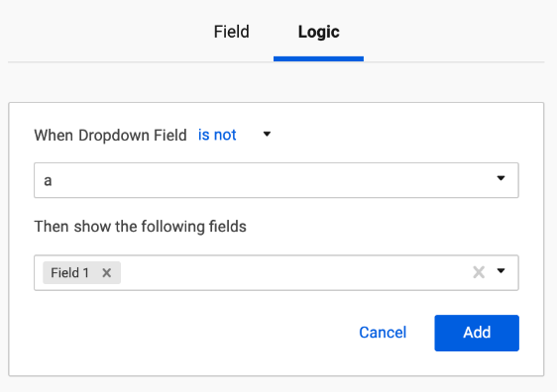Clear all selected fields with gray X icon
This screenshot has width=557, height=392.
click(479, 272)
